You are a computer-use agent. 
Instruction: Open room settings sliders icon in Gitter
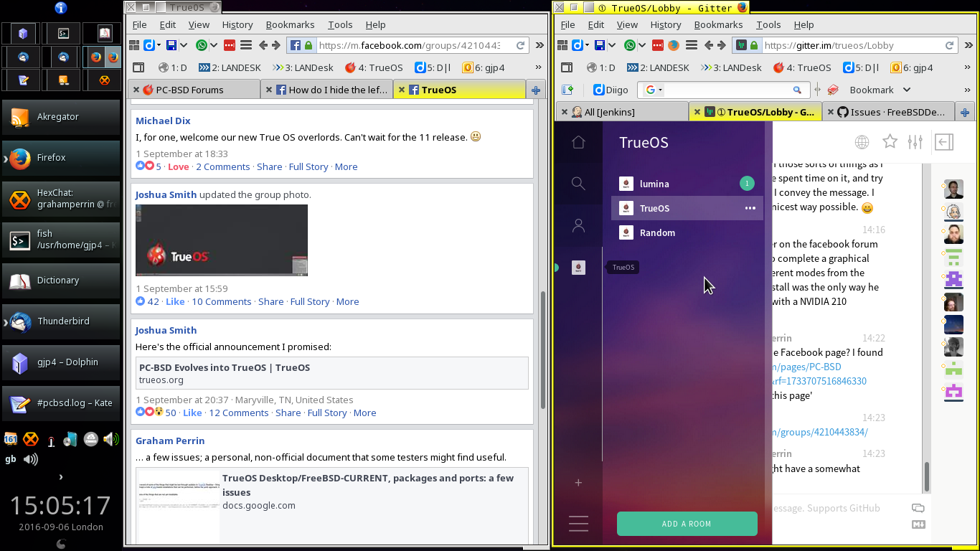[915, 142]
